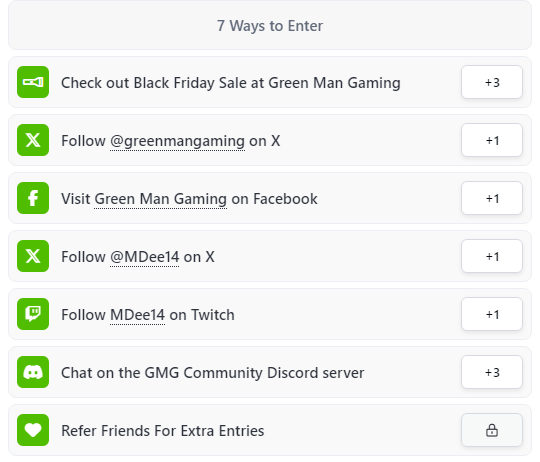Click the Discord icon for GMG Community

point(33,372)
